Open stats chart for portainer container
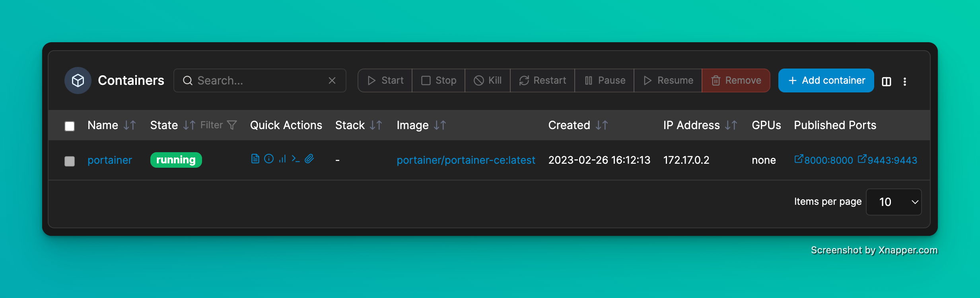 (x=282, y=159)
